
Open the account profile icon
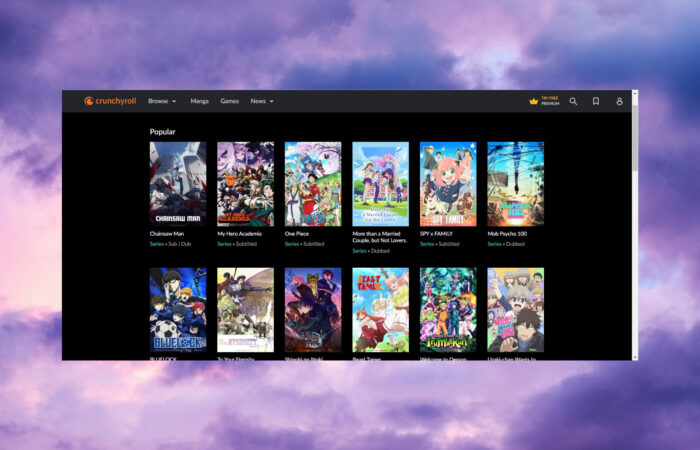(x=619, y=101)
